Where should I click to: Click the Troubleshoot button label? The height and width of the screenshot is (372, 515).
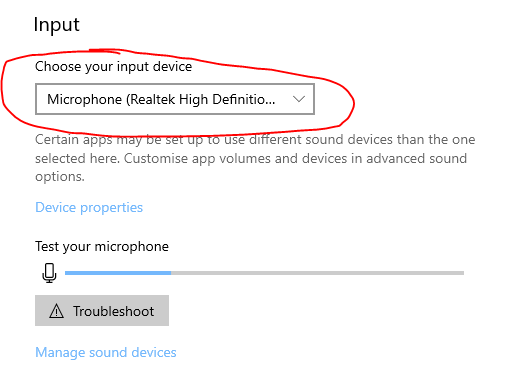(x=114, y=311)
